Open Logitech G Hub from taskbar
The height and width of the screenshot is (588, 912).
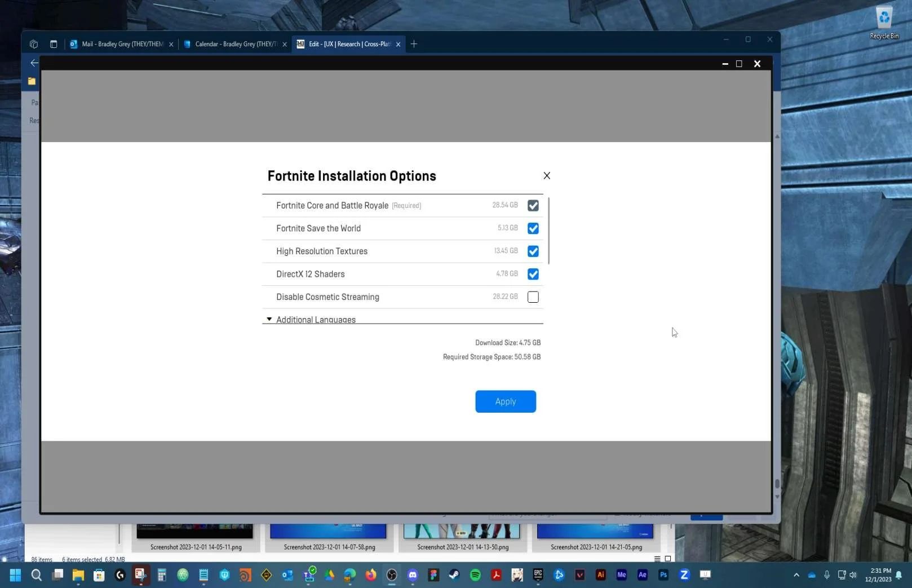[120, 575]
